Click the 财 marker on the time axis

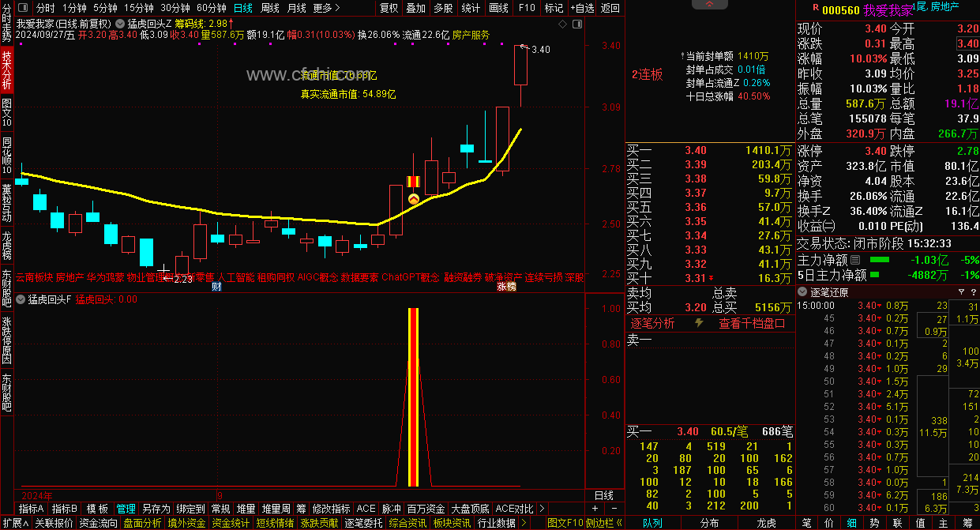click(x=216, y=287)
